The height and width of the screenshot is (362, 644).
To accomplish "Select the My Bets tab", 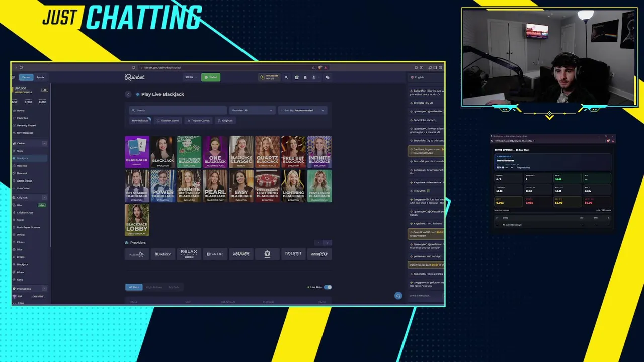I will (x=174, y=287).
